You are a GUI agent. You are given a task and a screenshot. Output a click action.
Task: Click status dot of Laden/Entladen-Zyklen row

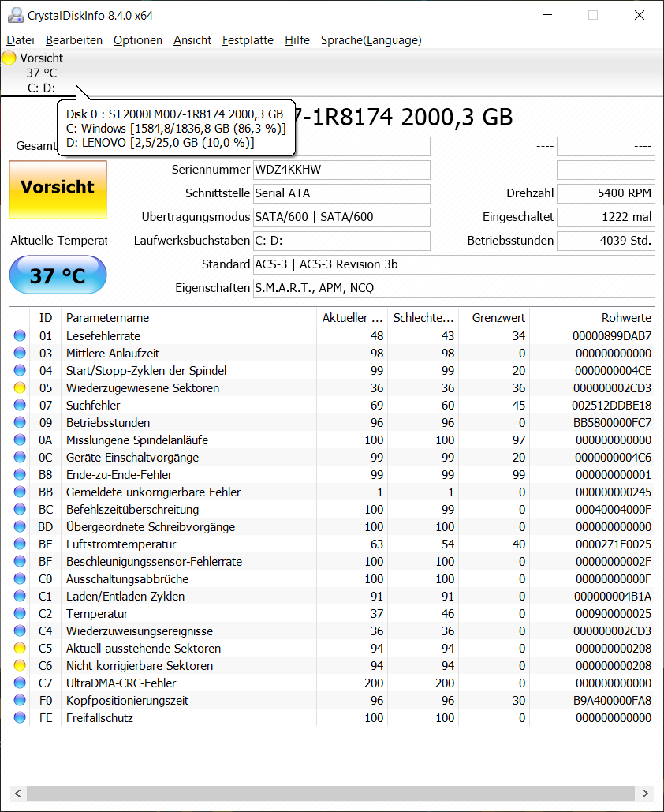click(x=20, y=596)
